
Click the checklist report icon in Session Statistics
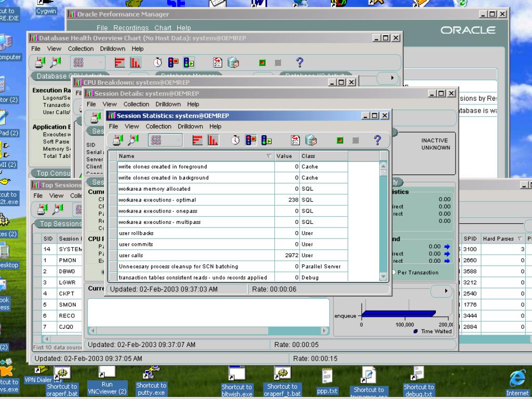pyautogui.click(x=295, y=140)
